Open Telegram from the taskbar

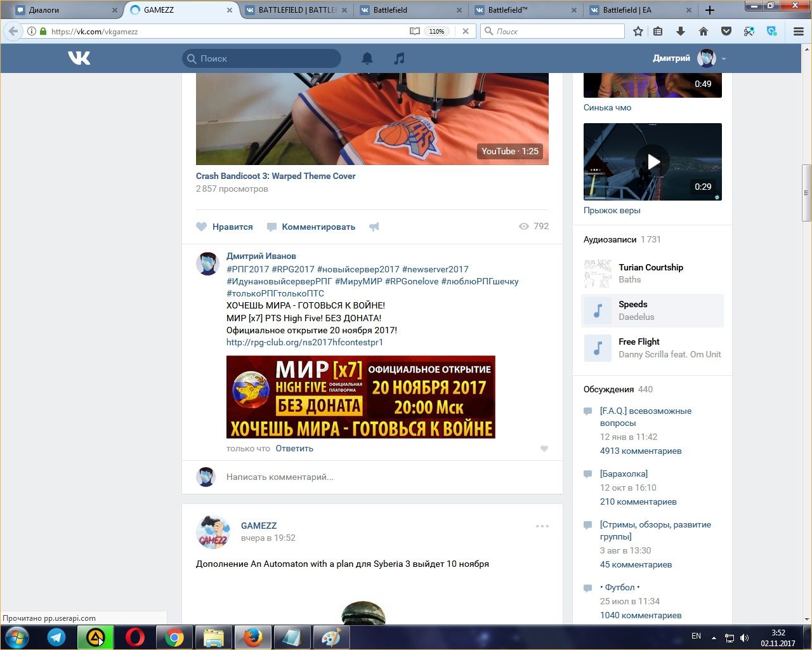[56, 637]
